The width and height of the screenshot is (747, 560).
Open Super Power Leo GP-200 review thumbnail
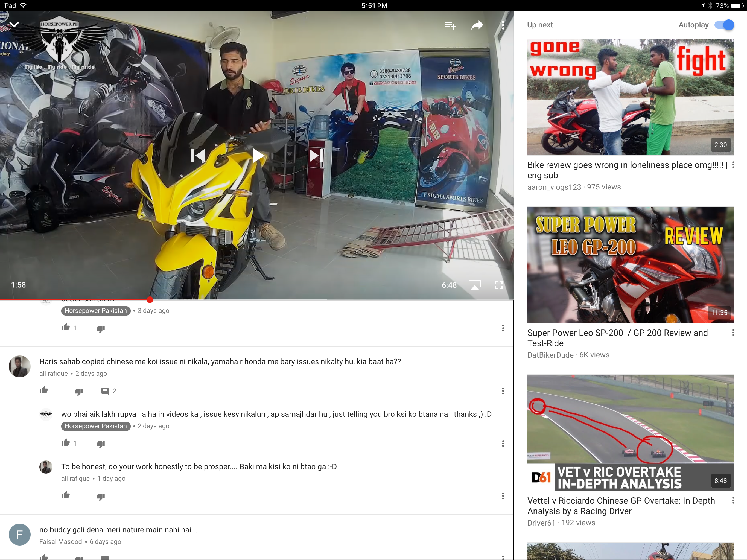[631, 265]
